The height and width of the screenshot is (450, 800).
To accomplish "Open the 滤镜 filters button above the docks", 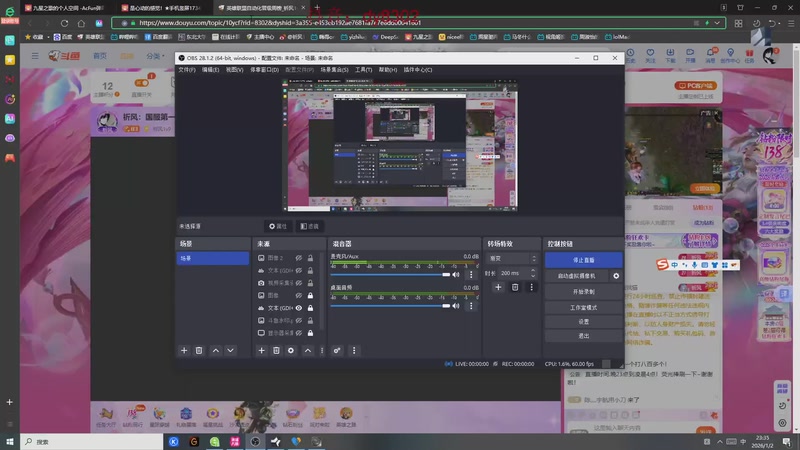I will (x=309, y=226).
